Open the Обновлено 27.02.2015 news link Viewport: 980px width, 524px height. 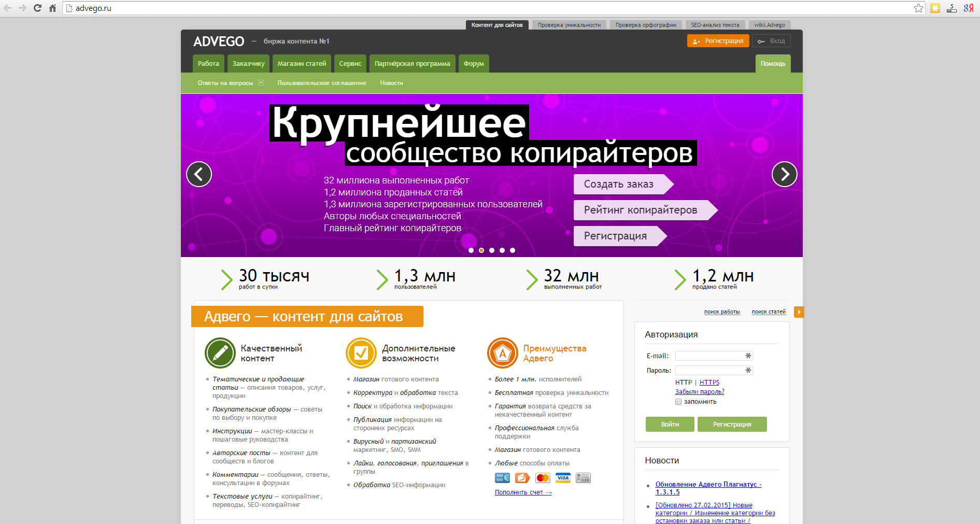point(715,513)
